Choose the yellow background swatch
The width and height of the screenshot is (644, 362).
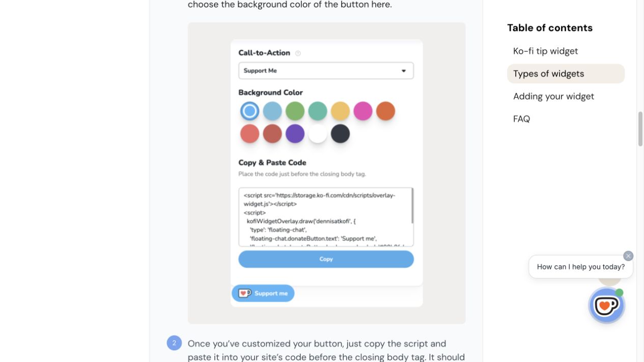340,111
